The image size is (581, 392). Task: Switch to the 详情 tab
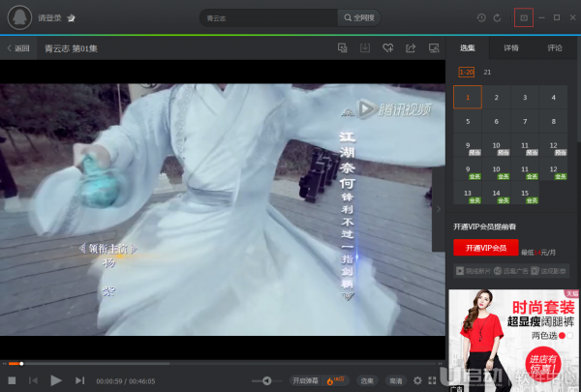[511, 47]
